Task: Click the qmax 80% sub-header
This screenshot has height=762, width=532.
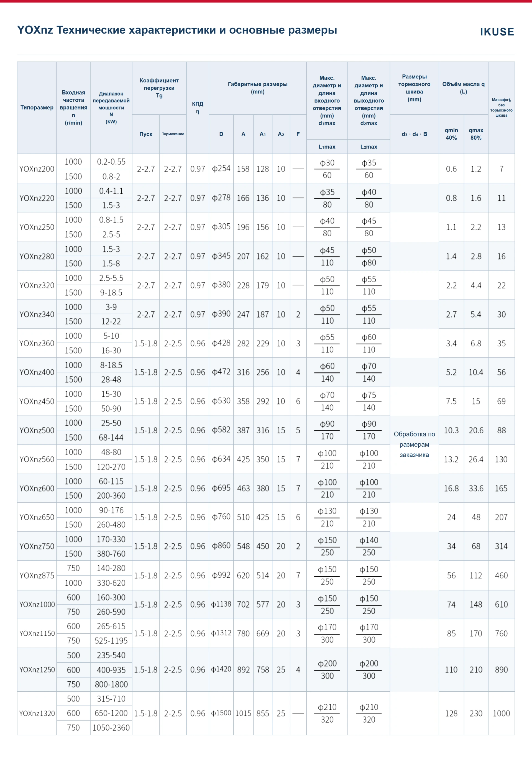Action: tap(476, 134)
